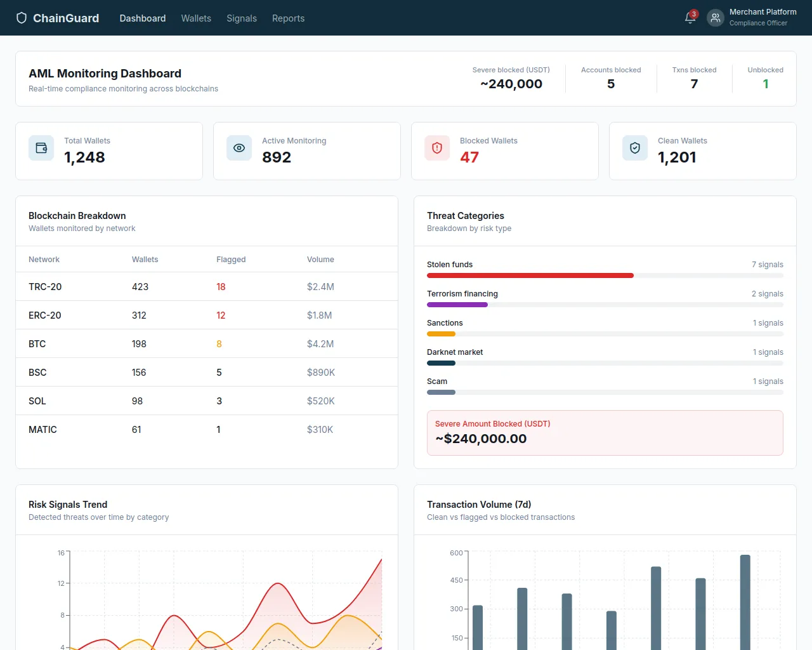Click the tallest bar in Transaction Volume chart
The height and width of the screenshot is (650, 812).
(745, 602)
